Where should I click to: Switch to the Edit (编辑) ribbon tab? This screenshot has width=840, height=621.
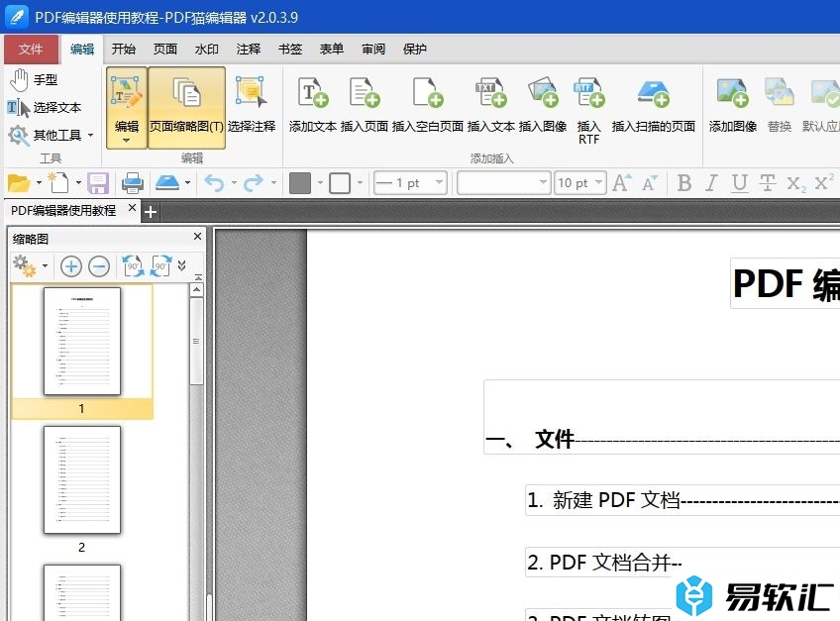point(82,50)
